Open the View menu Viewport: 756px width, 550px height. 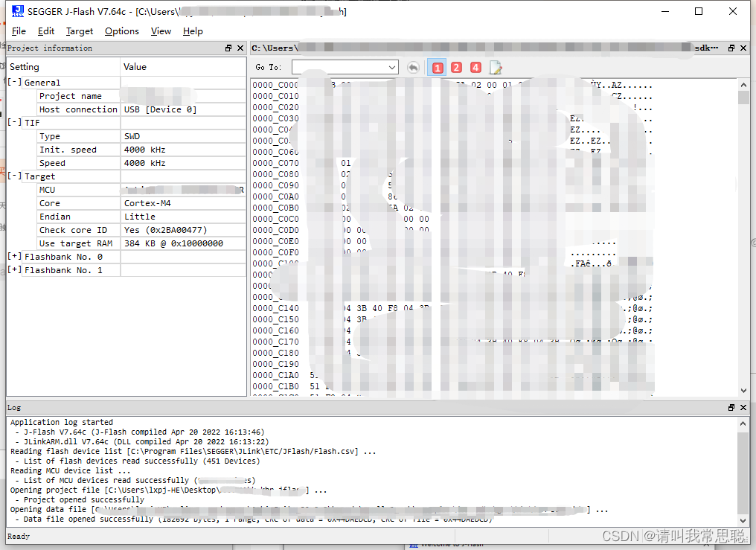161,31
